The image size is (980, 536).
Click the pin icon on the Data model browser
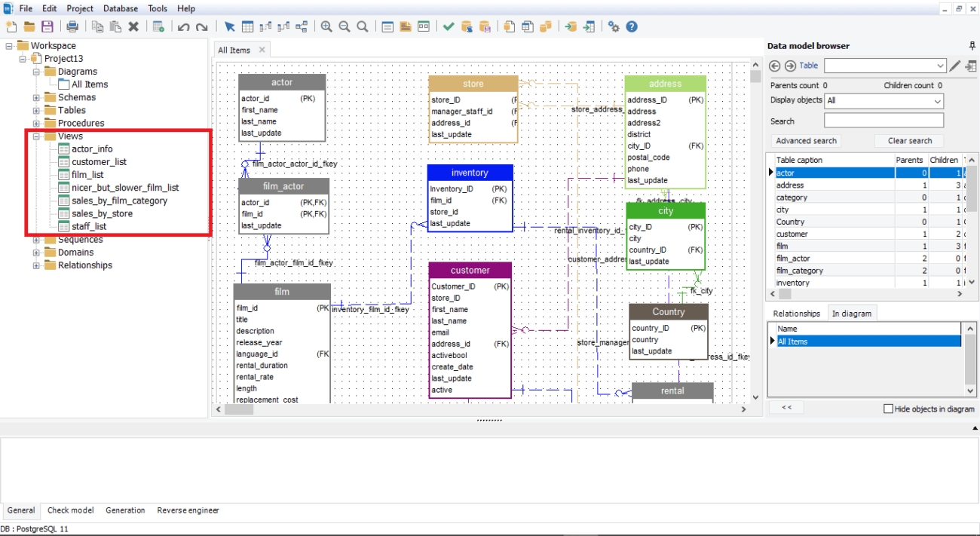[972, 46]
